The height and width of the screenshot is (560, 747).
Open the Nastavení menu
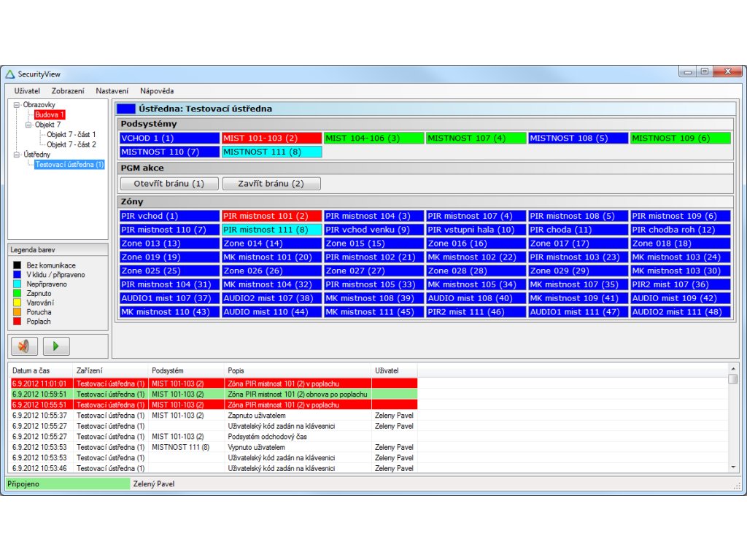coord(112,91)
